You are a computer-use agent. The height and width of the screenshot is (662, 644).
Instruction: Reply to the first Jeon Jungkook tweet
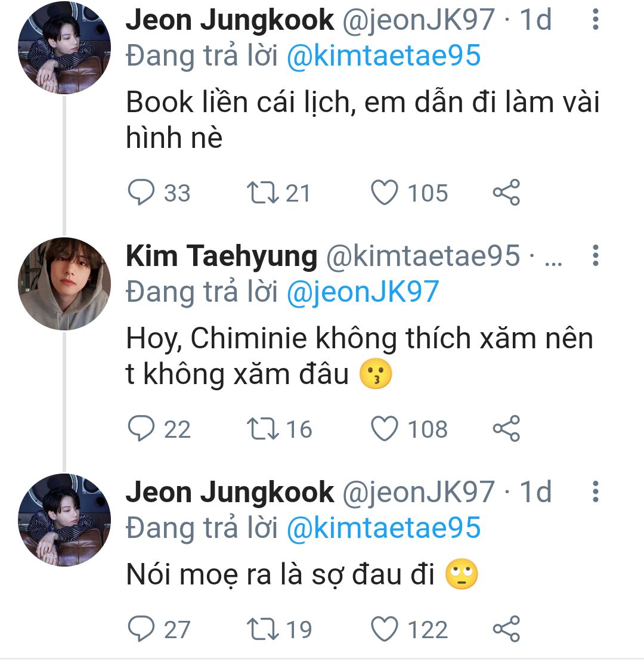141,193
